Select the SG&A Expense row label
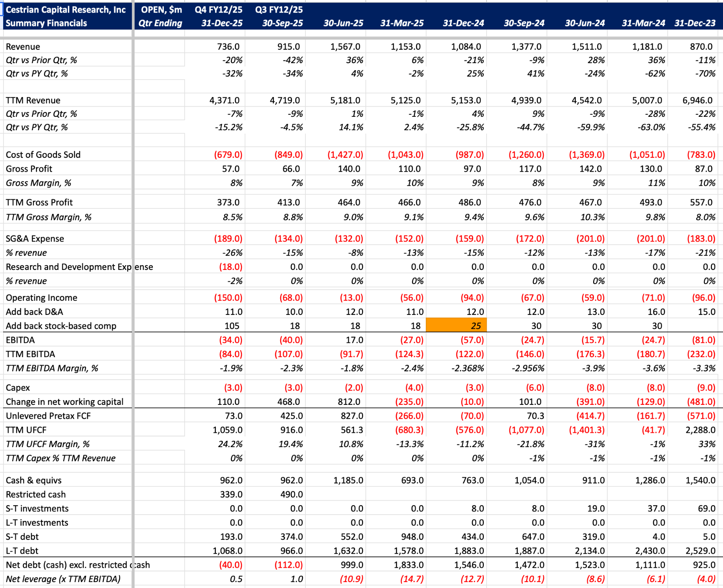 click(35, 239)
